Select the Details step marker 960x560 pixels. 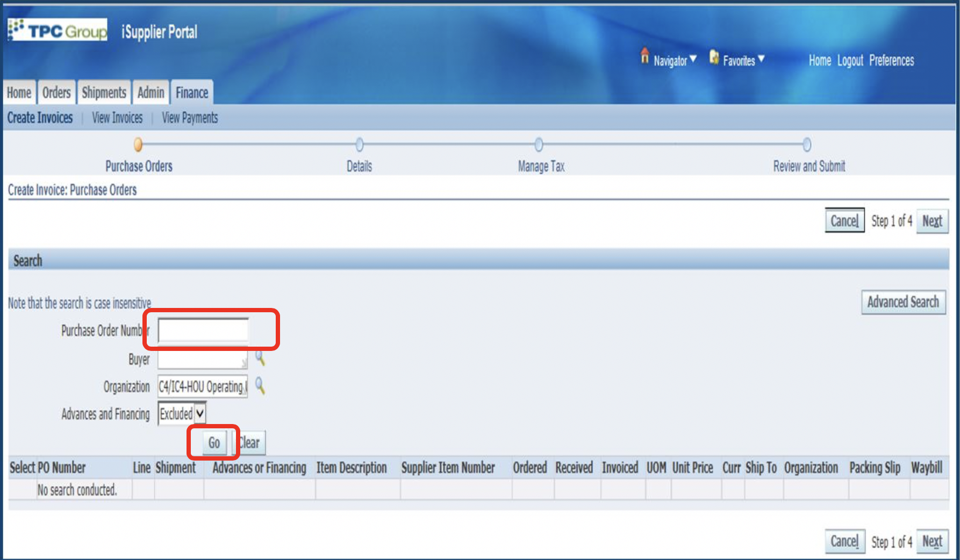click(360, 145)
